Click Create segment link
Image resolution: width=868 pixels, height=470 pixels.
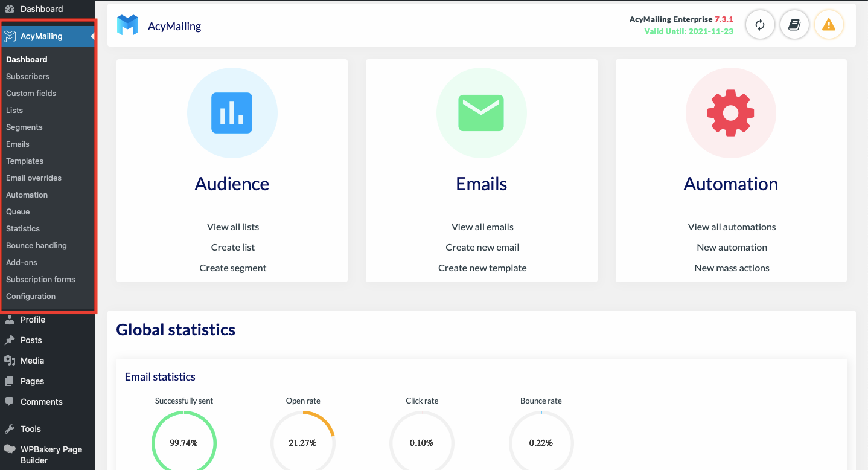233,268
